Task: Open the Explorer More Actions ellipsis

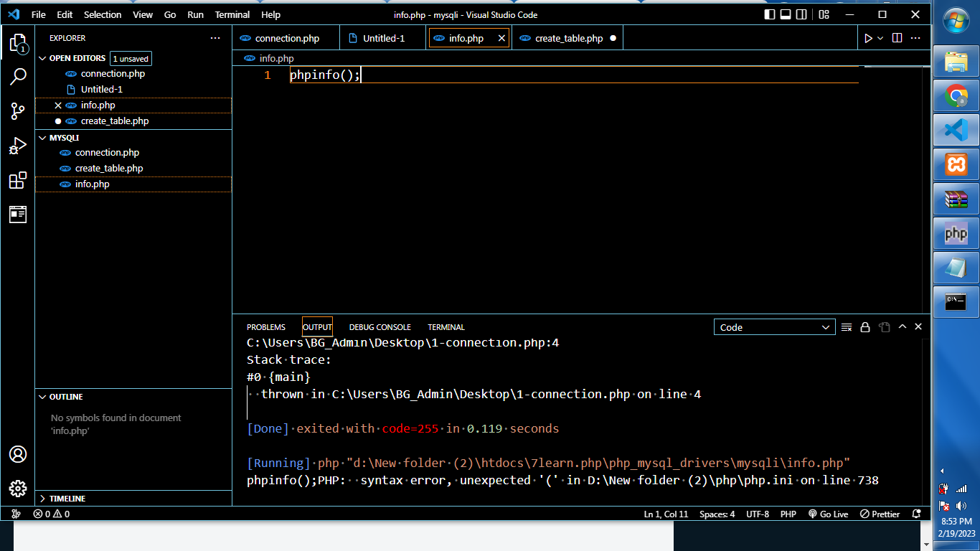Action: pos(215,38)
